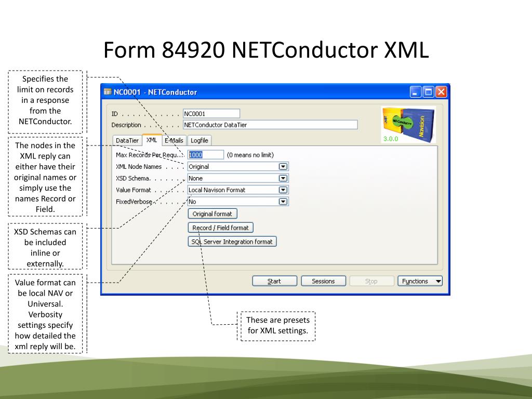This screenshot has height=399, width=532.
Task: Click the "(0 means no limit)" hint text
Action: (250, 155)
